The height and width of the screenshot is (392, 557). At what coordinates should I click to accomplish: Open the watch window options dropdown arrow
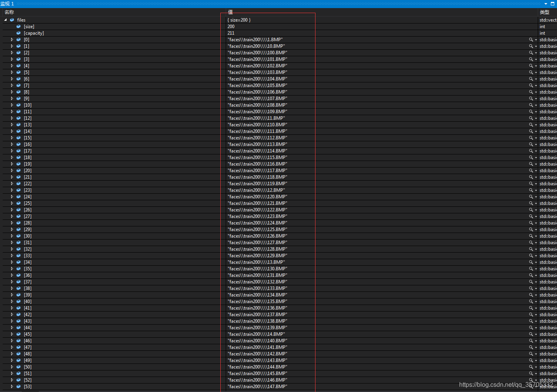click(546, 4)
